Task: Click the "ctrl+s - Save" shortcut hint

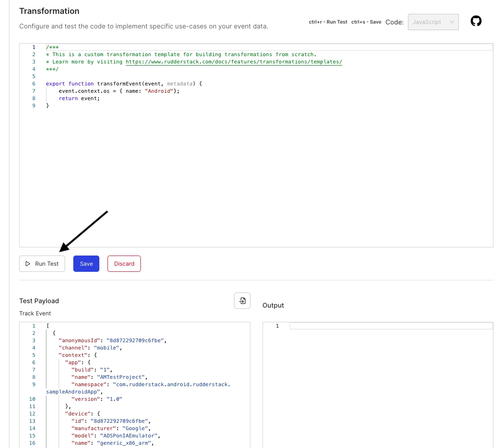Action: coord(366,22)
